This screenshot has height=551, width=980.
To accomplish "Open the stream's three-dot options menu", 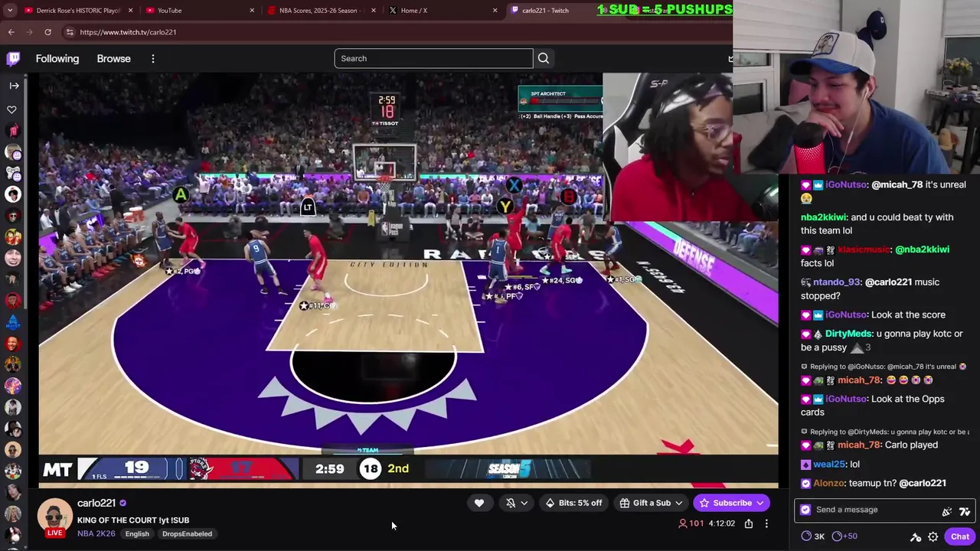I will [766, 523].
